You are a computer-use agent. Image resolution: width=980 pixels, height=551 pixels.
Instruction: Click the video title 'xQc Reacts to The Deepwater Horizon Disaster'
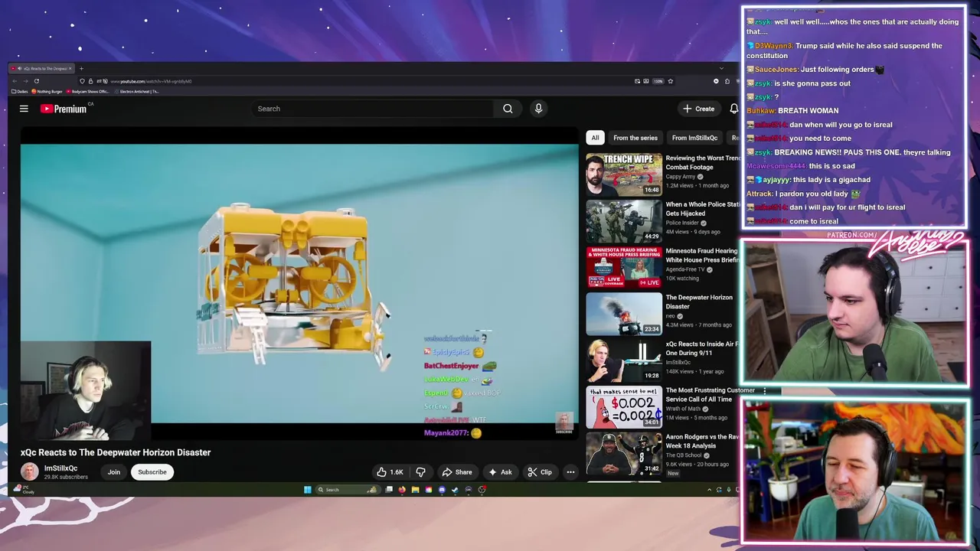[x=116, y=452]
